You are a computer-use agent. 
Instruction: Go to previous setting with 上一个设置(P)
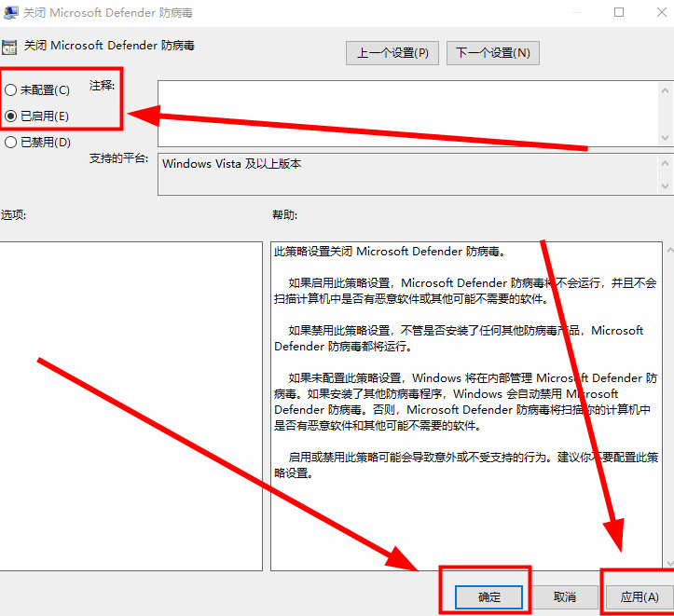[392, 53]
